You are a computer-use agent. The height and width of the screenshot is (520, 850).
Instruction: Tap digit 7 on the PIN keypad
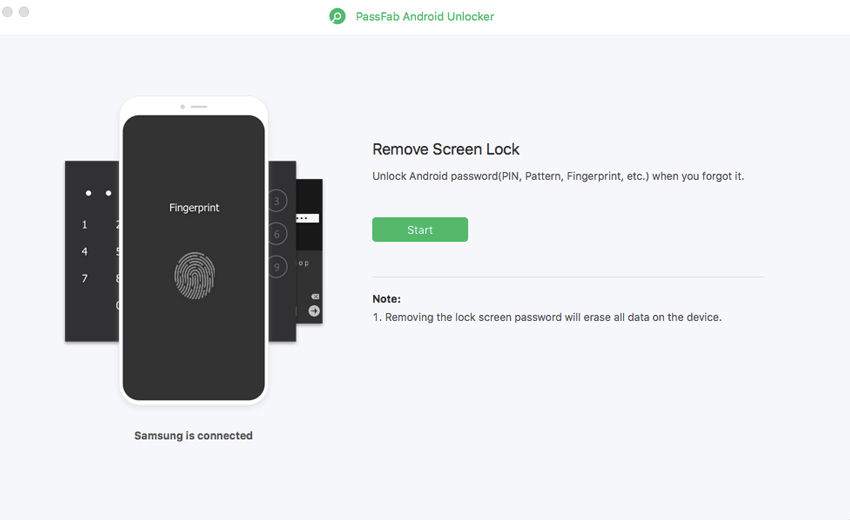[85, 279]
